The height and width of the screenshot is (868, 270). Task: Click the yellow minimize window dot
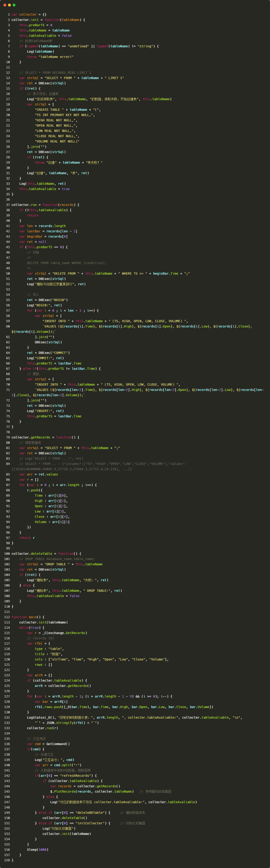click(x=9, y=5)
